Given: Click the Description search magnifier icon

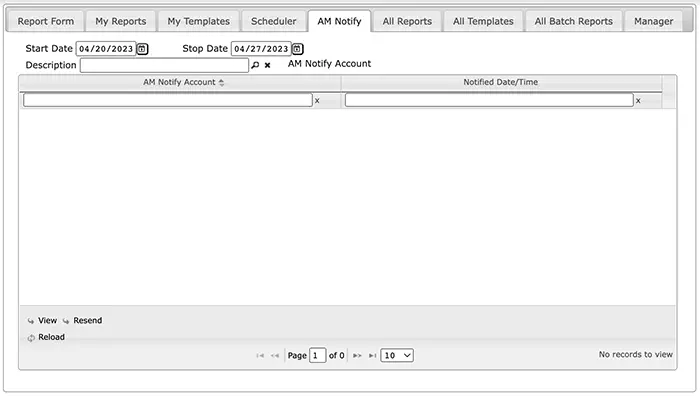Looking at the screenshot, I should pos(255,65).
